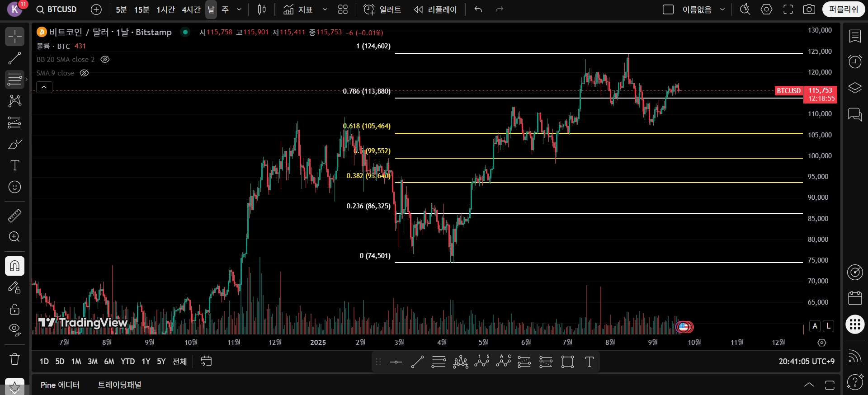This screenshot has height=395, width=868.
Task: Activate the zoom-in tool
Action: tap(14, 237)
